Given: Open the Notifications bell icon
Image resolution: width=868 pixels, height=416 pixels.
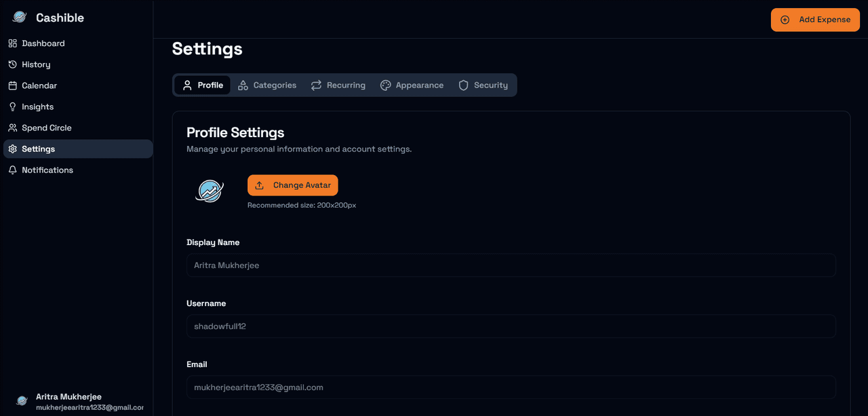Looking at the screenshot, I should click(x=12, y=170).
